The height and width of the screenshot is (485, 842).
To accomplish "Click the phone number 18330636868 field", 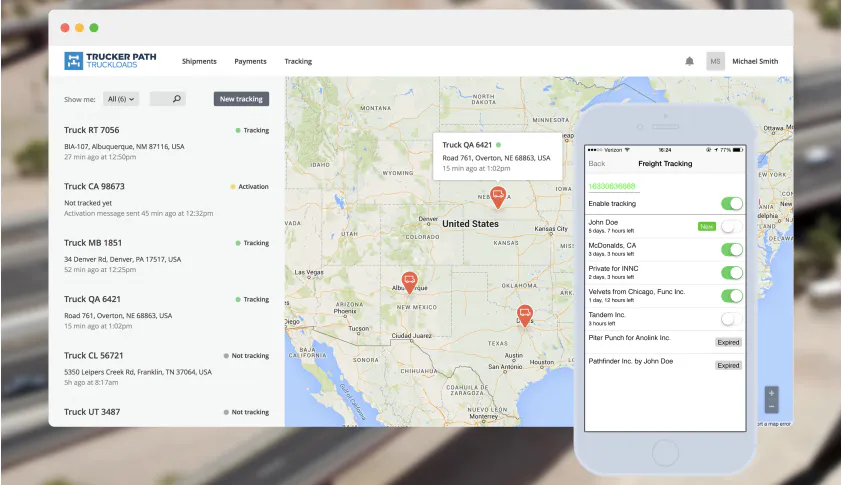I will pos(612,186).
